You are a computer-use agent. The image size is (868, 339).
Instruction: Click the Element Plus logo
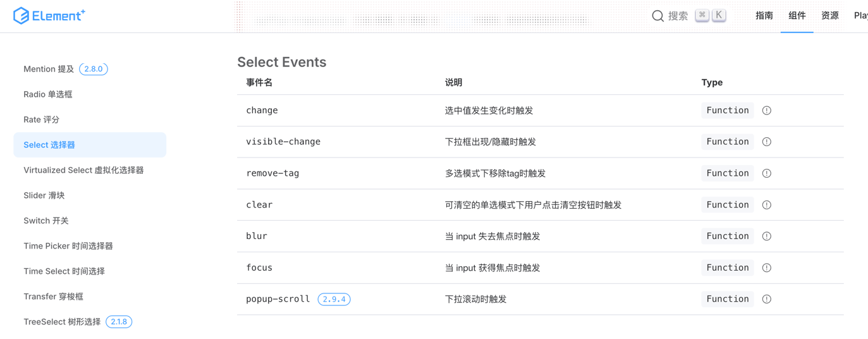click(x=49, y=16)
